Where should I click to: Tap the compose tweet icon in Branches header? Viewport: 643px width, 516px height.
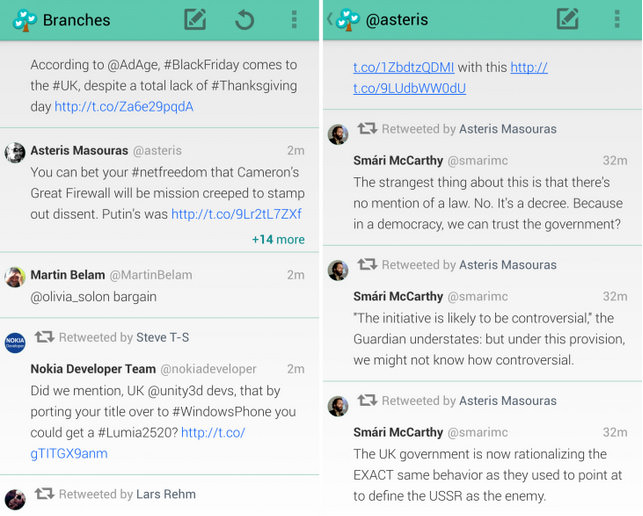point(196,20)
